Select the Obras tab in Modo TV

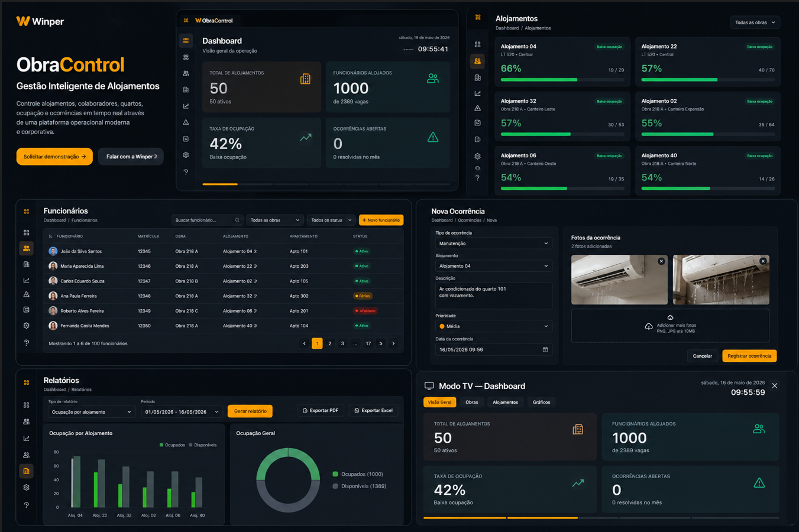pos(471,402)
